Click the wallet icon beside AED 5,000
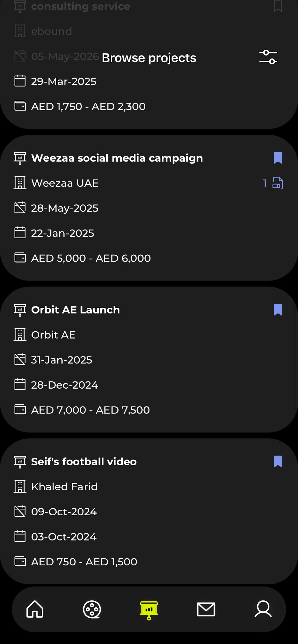This screenshot has height=644, width=298. click(20, 258)
